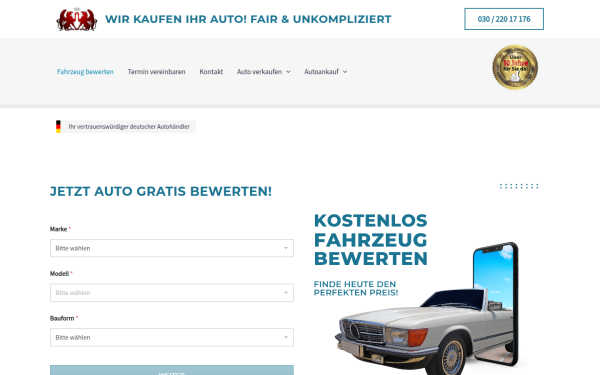Open Fahrzeug bewerten menu link
600x375 pixels.
coord(85,72)
